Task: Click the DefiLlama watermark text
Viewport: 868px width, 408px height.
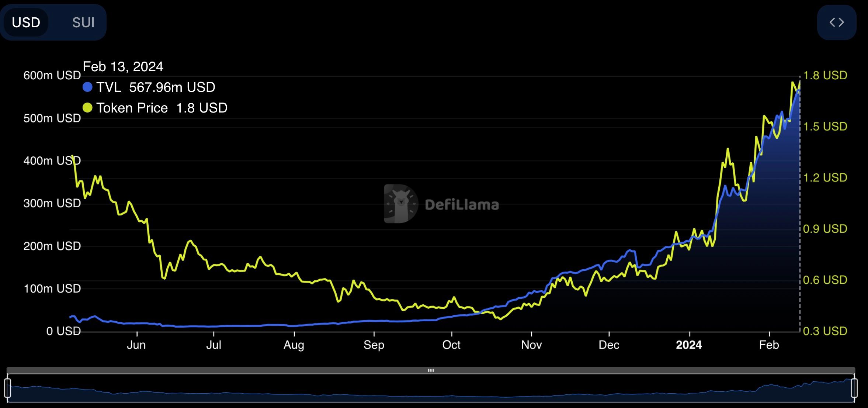Action: point(462,205)
